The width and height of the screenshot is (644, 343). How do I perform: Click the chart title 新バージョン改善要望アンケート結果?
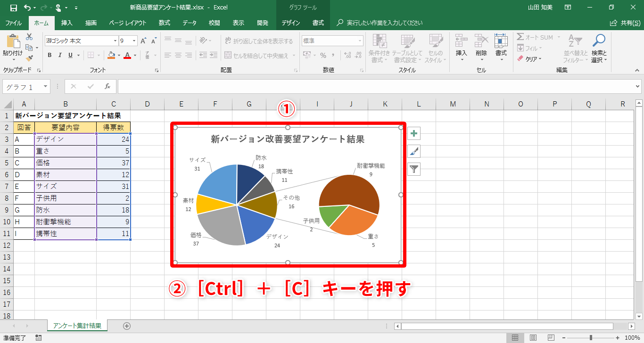[288, 139]
